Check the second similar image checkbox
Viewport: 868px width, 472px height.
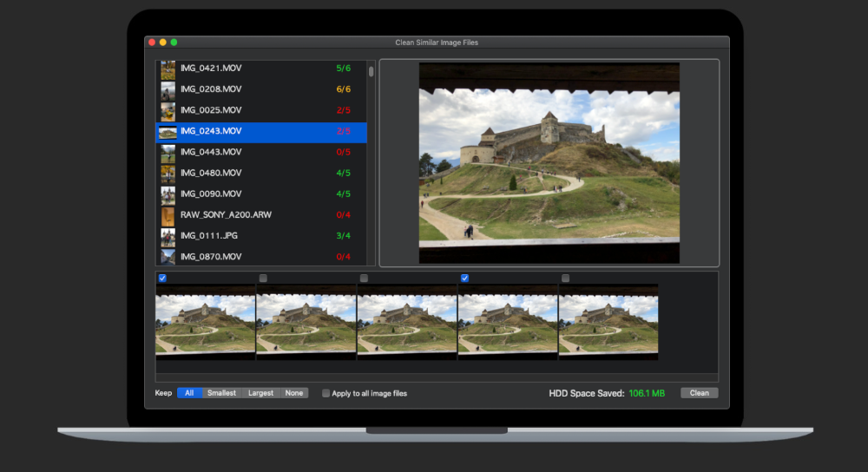pos(263,279)
